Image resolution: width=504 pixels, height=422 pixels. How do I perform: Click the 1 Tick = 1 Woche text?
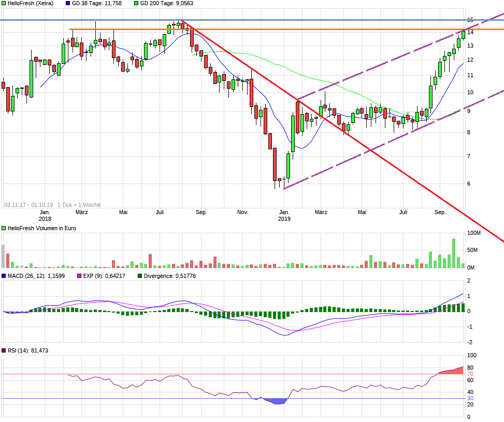coord(79,205)
